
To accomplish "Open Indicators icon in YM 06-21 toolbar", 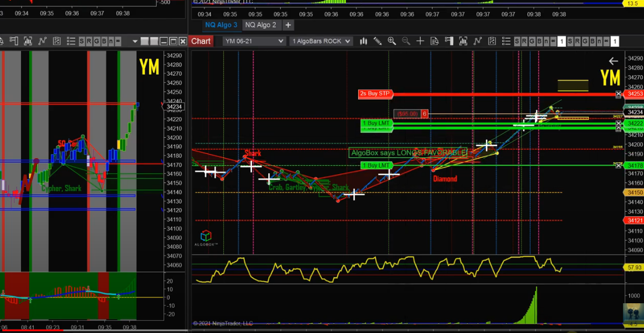I will coord(478,41).
